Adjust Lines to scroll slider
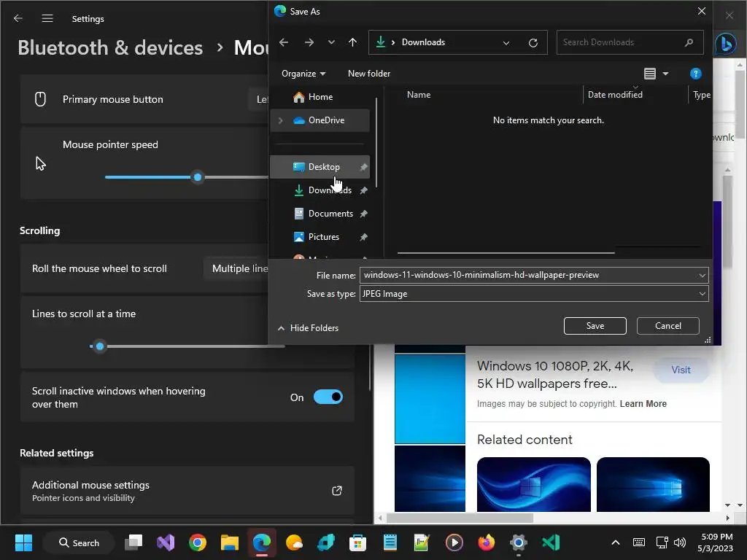This screenshot has width=747, height=560. pos(99,346)
